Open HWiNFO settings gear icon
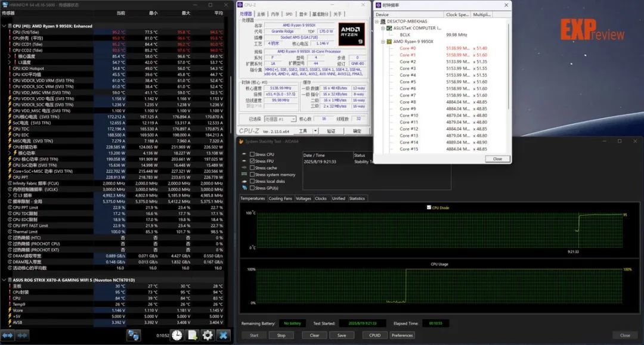The image size is (644, 345). coord(208,335)
